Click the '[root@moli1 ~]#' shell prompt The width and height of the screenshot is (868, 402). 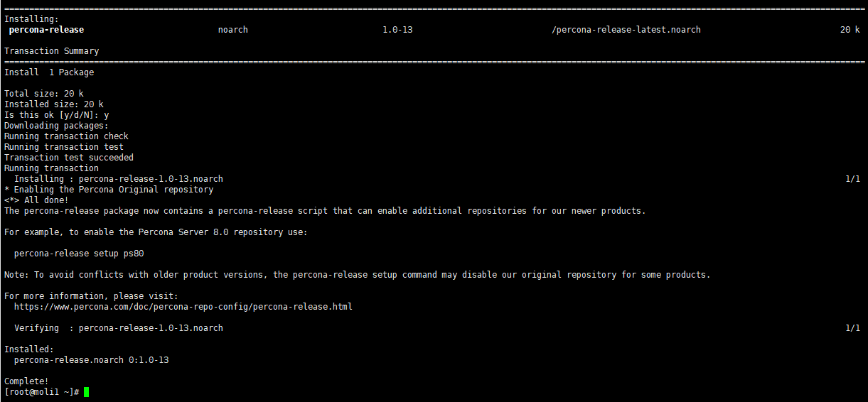click(x=42, y=392)
